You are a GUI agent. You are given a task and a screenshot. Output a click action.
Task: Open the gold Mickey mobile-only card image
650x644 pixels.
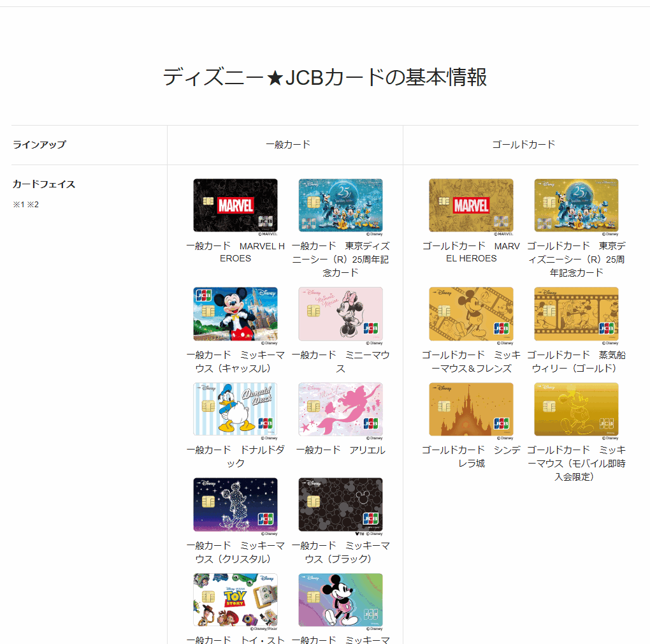[577, 409]
